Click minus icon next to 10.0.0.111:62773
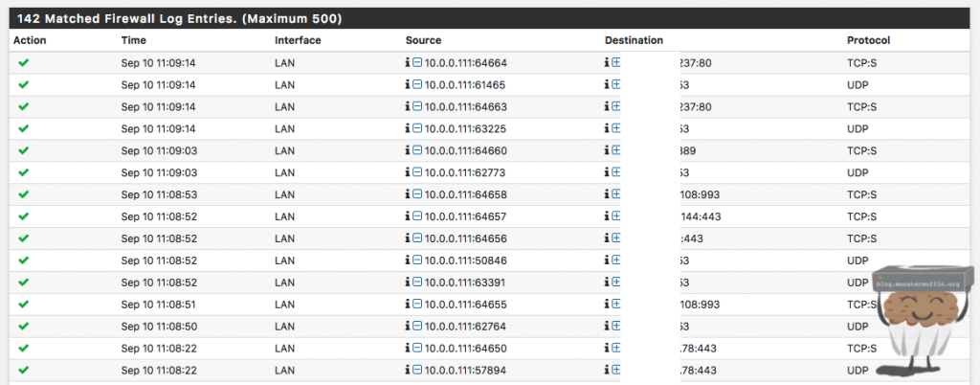This screenshot has height=385, width=980. [x=417, y=172]
